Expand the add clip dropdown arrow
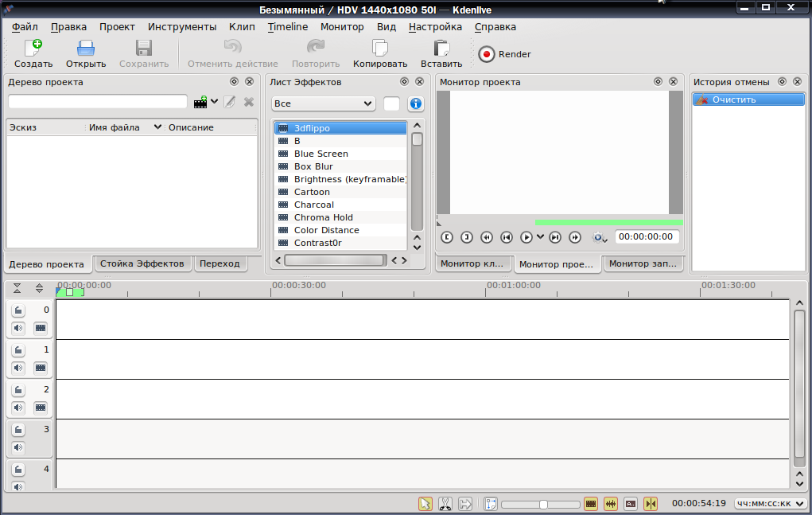This screenshot has height=515, width=812. (215, 102)
